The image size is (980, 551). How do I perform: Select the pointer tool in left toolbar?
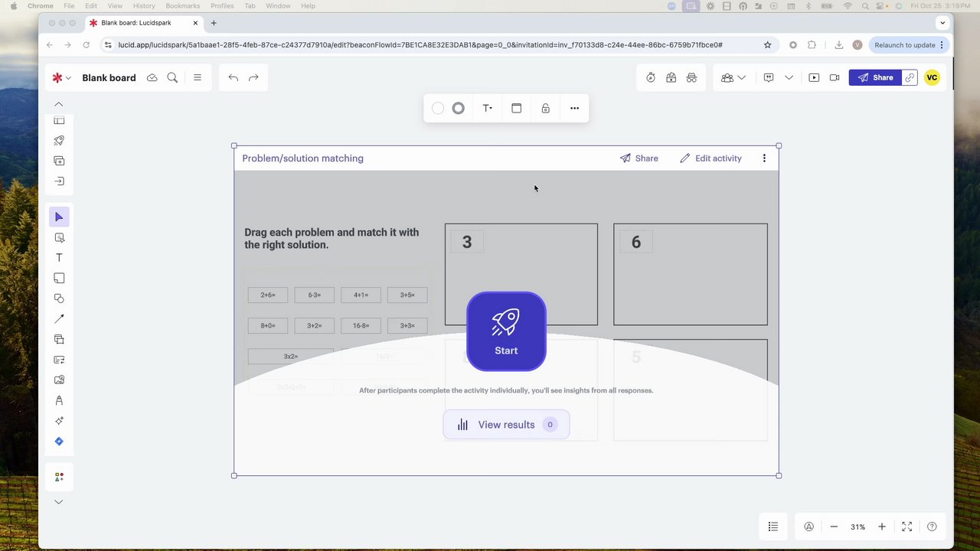[x=59, y=217]
